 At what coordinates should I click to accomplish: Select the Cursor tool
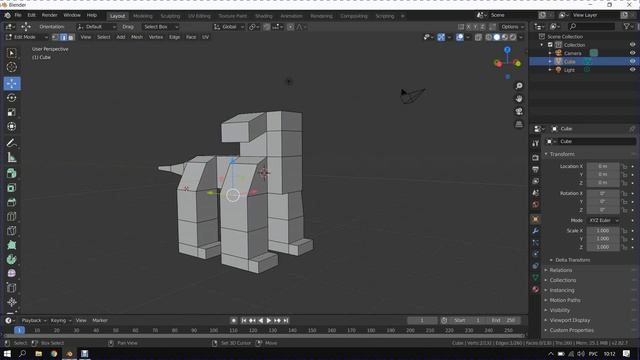[11, 67]
